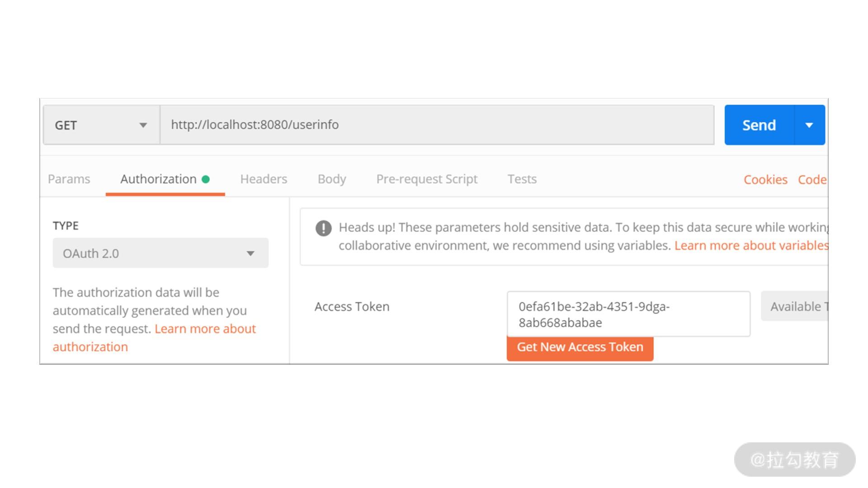The height and width of the screenshot is (488, 868).
Task: Open the Cookies link
Action: (x=765, y=180)
